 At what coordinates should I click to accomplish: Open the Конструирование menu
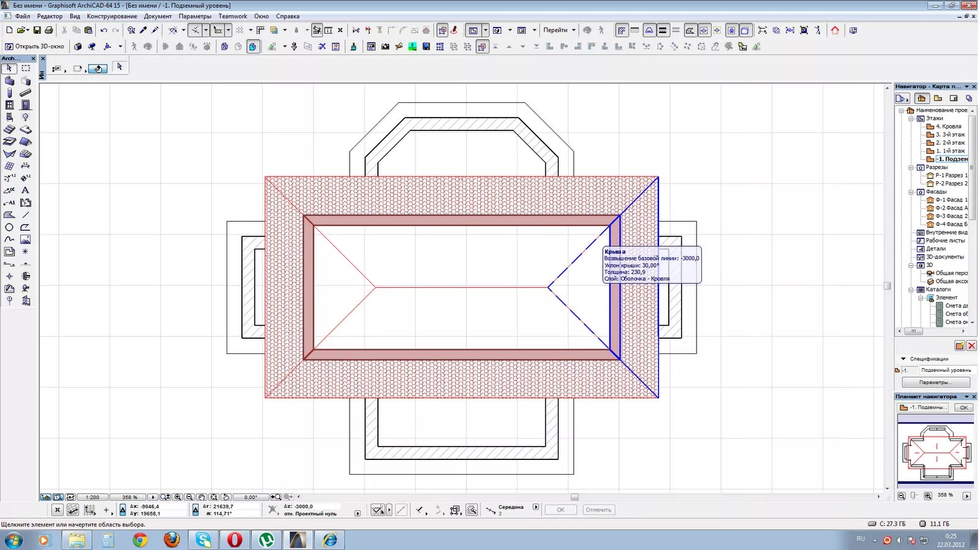coord(111,17)
